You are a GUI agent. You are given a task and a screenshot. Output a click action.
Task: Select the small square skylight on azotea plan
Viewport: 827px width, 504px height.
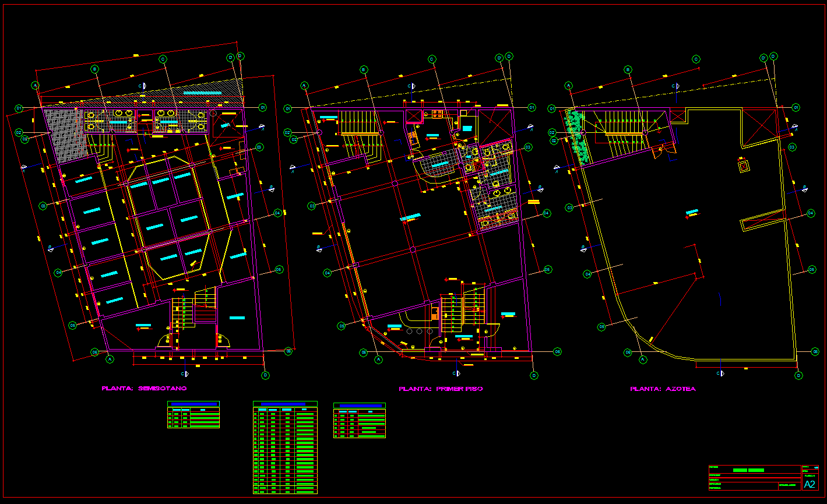tap(744, 167)
